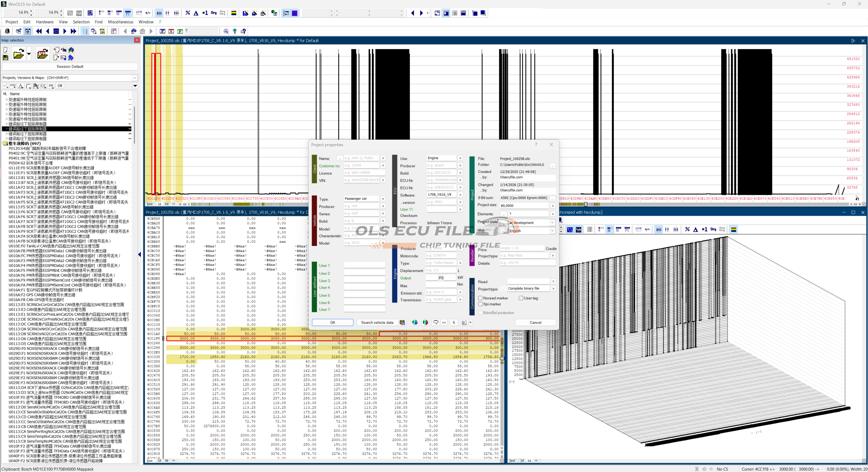This screenshot has width=868, height=472.
Task: Expand the Map language dropdown showing English
Action: click(552, 231)
